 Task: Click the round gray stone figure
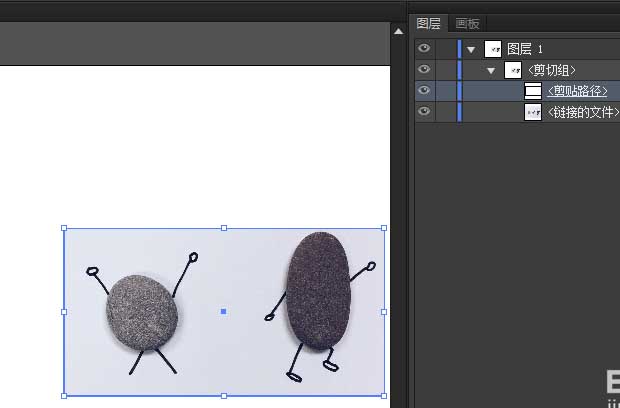pos(143,313)
